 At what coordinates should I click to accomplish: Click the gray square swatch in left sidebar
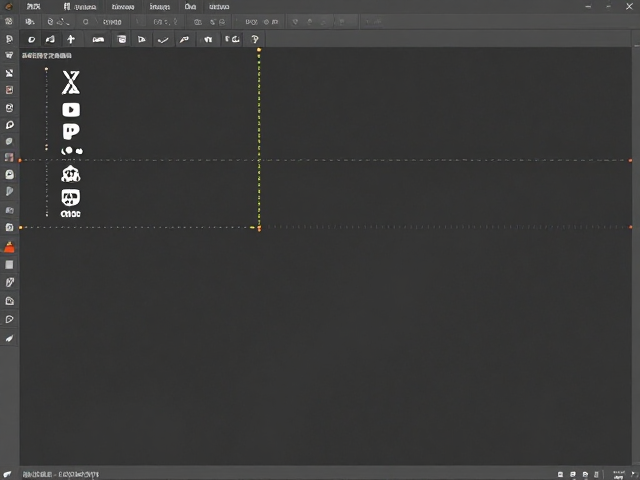tap(9, 265)
